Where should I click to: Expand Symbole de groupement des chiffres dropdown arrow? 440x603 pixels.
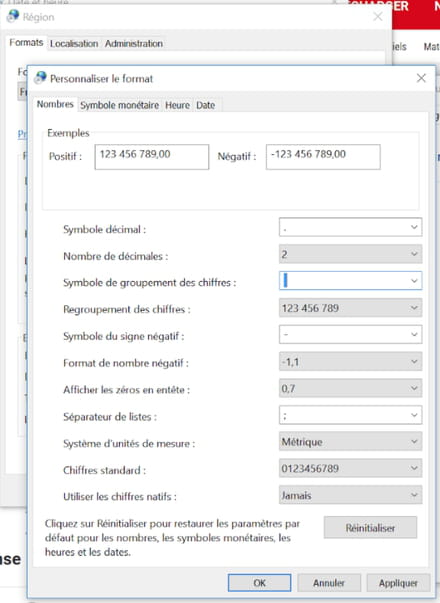[x=414, y=281]
